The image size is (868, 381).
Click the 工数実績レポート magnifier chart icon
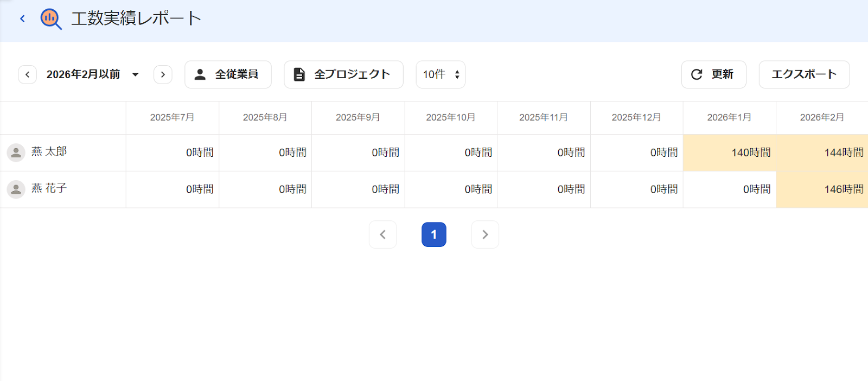click(51, 19)
